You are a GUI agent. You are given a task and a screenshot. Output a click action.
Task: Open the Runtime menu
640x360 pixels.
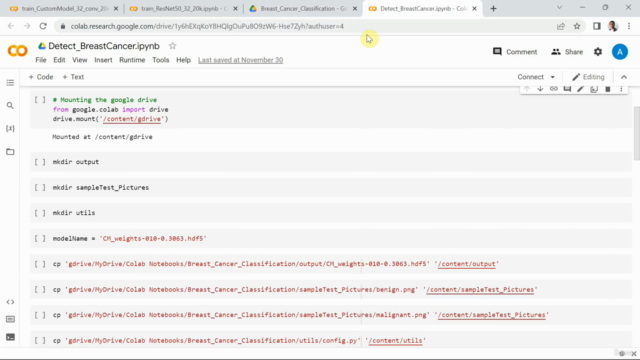point(132,60)
